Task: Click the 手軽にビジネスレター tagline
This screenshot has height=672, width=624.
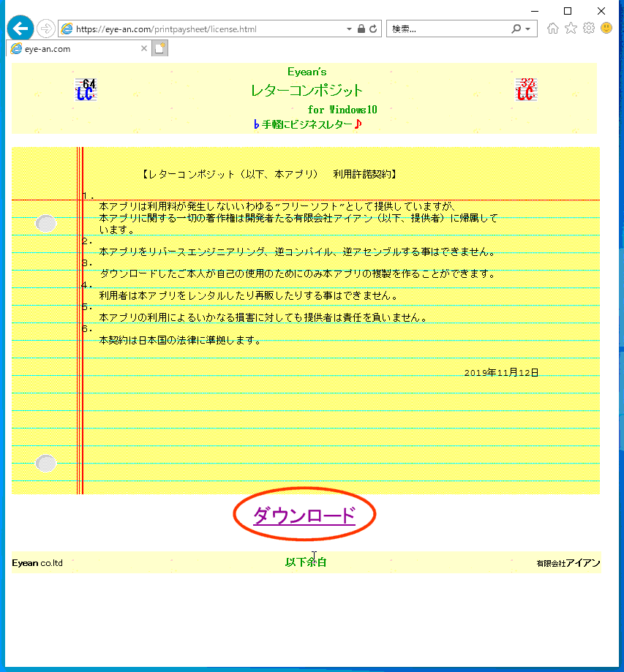Action: point(307,125)
